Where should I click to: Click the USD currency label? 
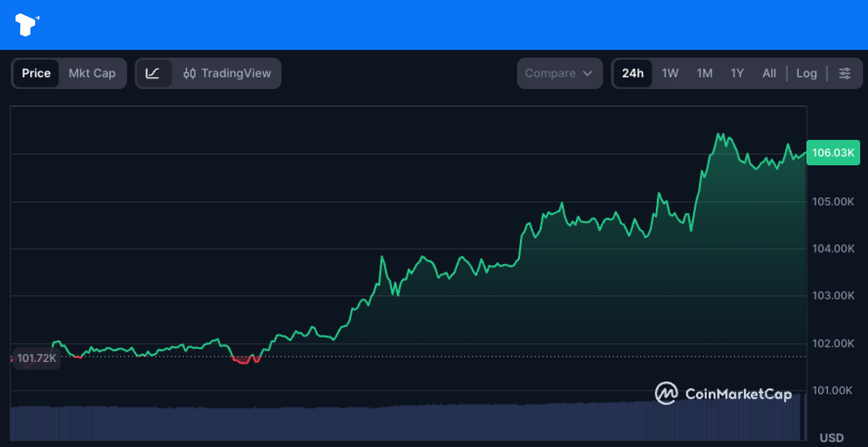(x=832, y=438)
